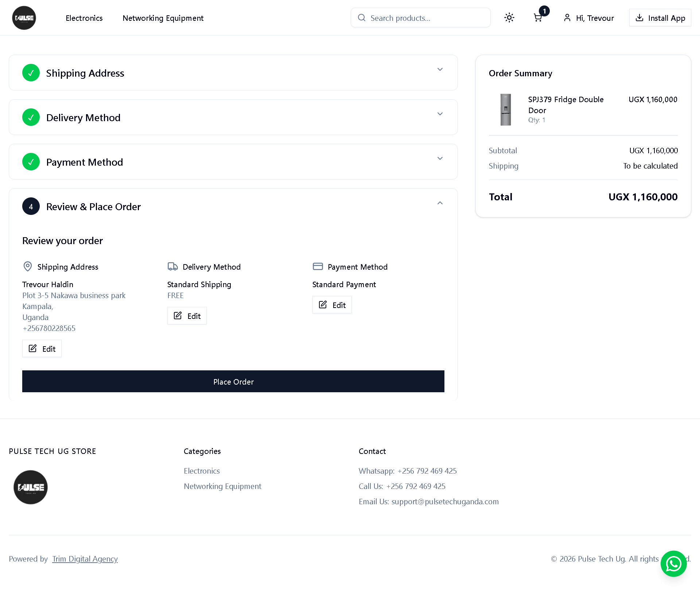Open the WhatsApp chat bubble icon
The height and width of the screenshot is (590, 700).
click(673, 563)
